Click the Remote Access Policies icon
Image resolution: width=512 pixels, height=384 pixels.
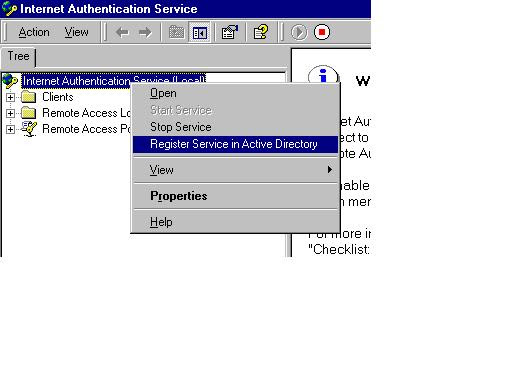(29, 129)
